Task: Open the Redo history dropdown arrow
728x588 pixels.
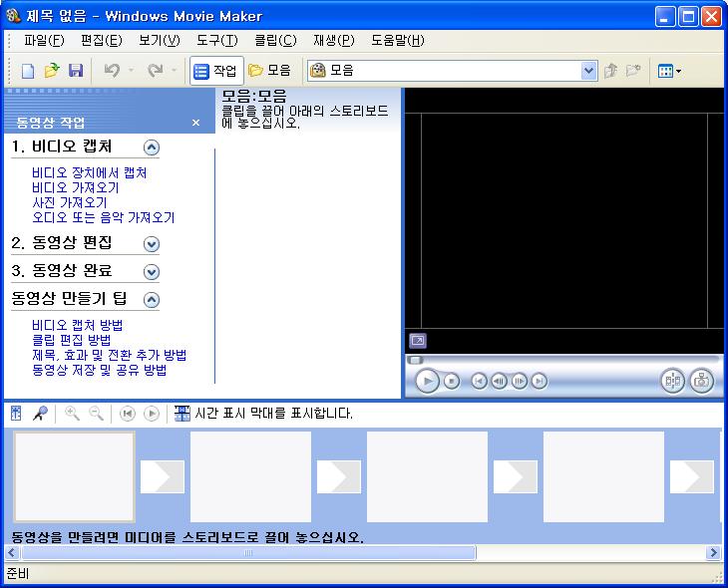Action: click(x=175, y=71)
